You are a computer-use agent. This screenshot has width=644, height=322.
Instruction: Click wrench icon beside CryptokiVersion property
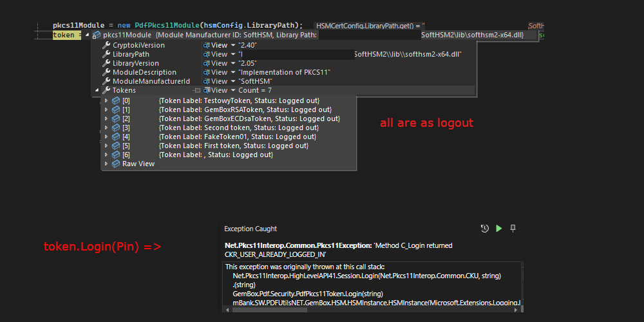(x=106, y=45)
